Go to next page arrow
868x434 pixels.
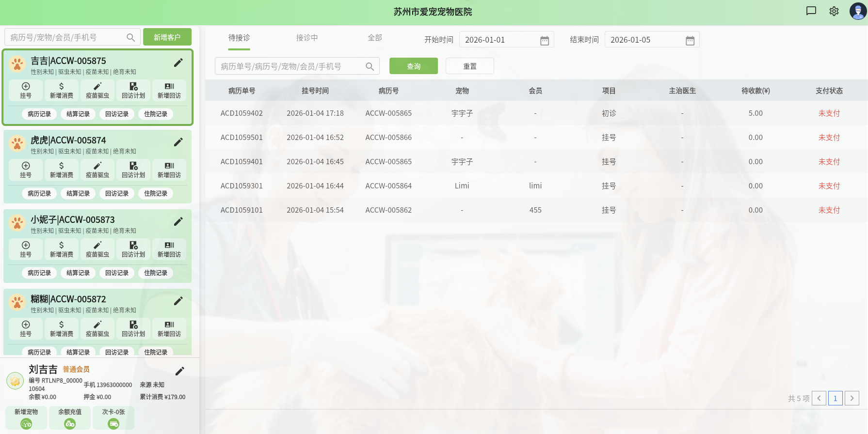(x=852, y=398)
